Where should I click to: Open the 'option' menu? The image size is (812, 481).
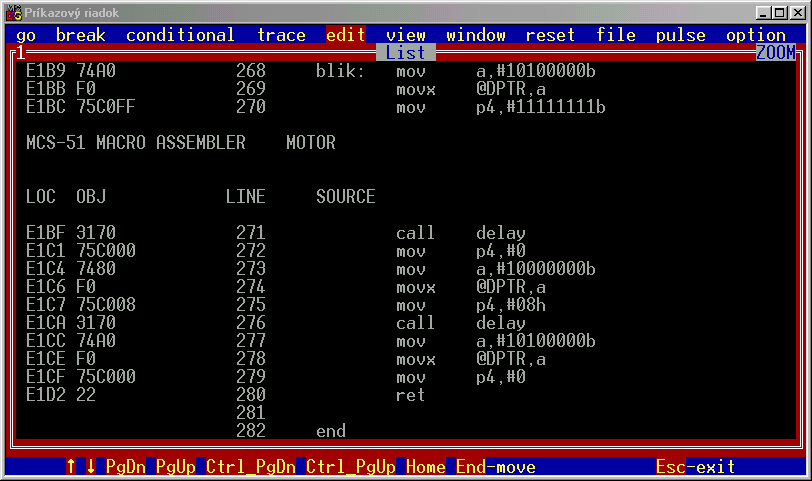click(756, 35)
